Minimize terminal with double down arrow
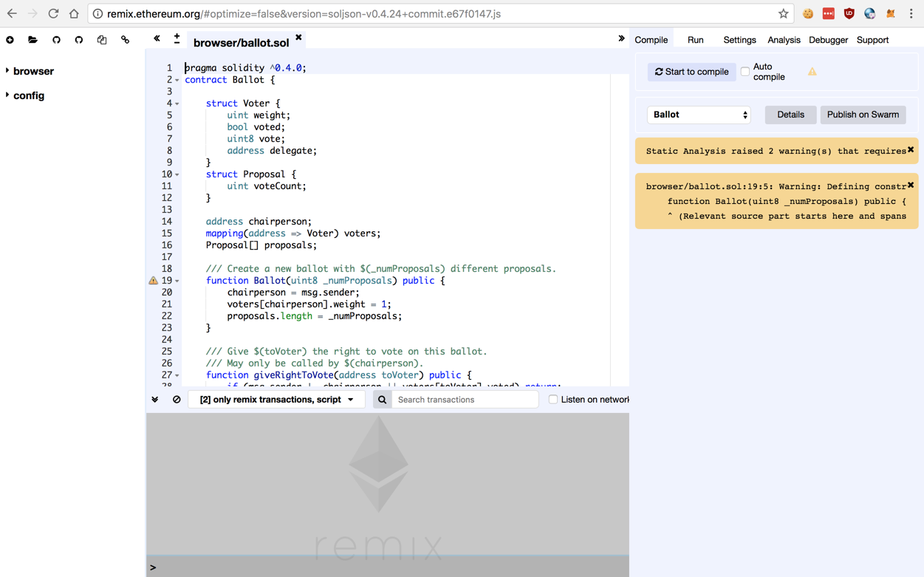The width and height of the screenshot is (924, 577). pos(155,400)
